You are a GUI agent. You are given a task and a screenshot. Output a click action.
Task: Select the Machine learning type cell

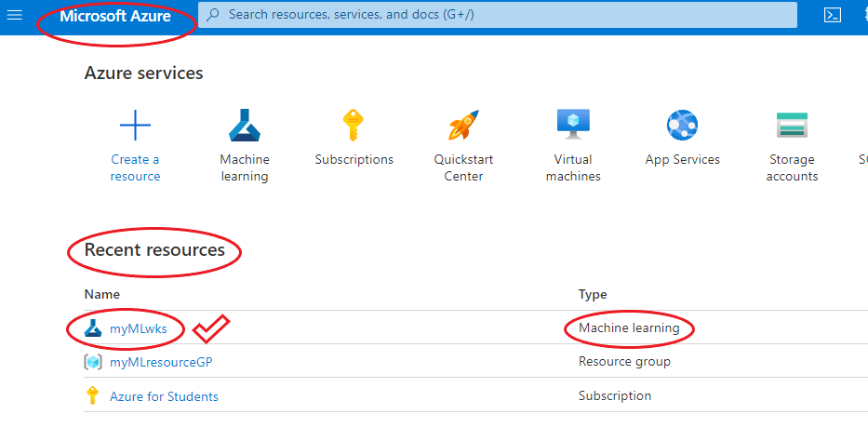pos(629,328)
